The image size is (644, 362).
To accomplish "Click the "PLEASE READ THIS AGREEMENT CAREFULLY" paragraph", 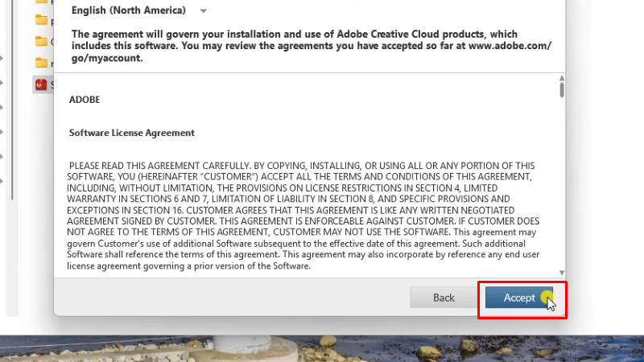I will [x=303, y=216].
